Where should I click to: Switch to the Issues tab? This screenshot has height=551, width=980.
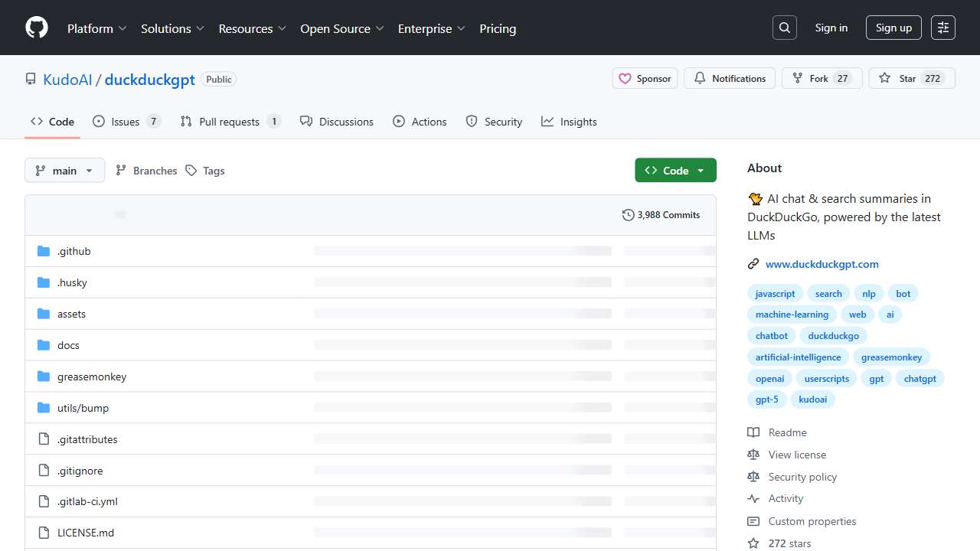coord(126,122)
